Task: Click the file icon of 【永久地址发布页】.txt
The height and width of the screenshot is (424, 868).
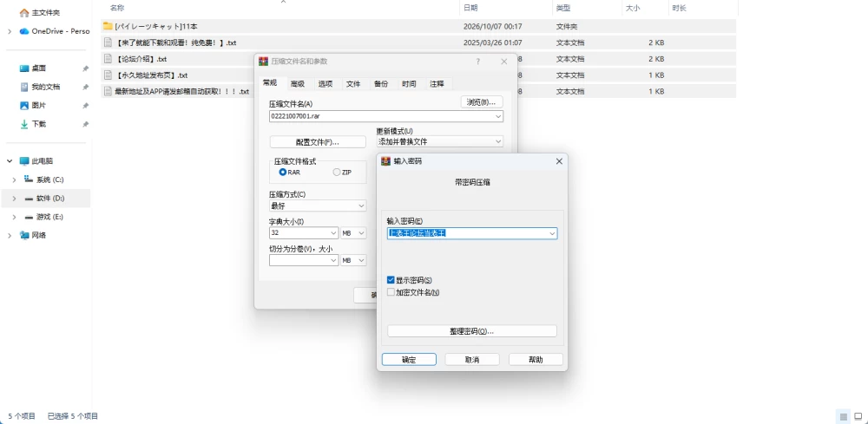Action: click(x=108, y=75)
